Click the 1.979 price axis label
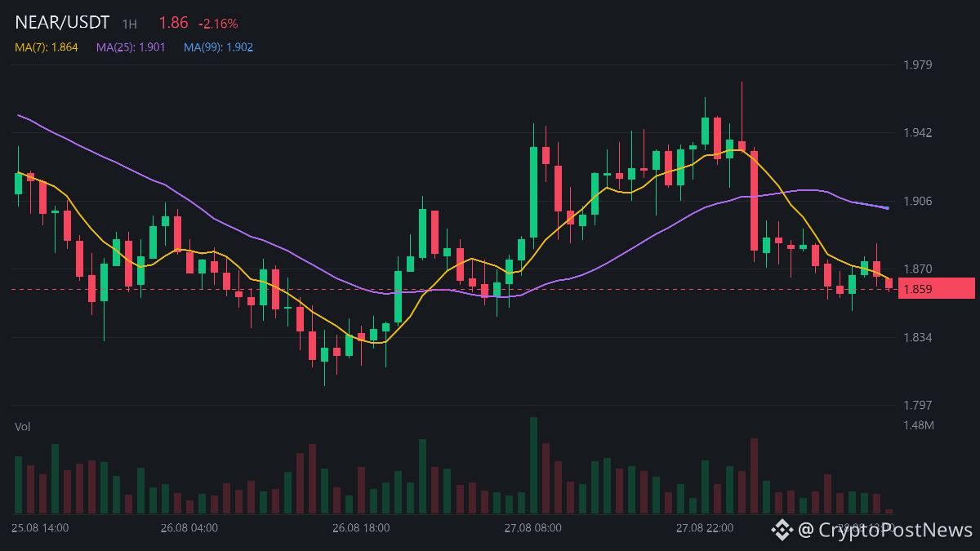Screen dimensions: 980x551 click(917, 64)
